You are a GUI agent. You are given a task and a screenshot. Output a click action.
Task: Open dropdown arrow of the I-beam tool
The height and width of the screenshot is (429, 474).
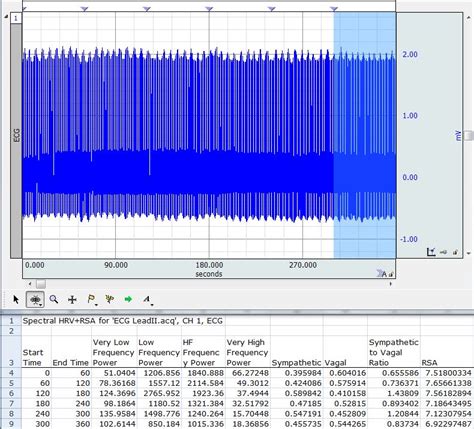click(x=41, y=304)
